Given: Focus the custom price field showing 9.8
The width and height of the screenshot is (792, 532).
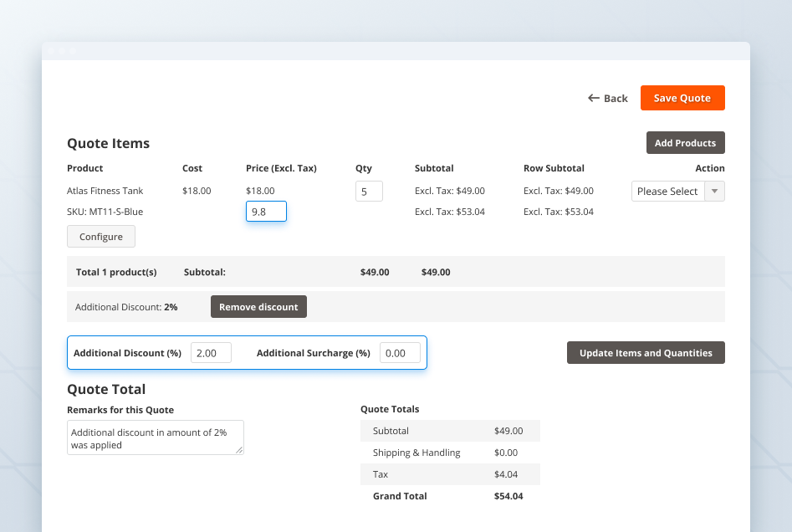Looking at the screenshot, I should pyautogui.click(x=266, y=212).
